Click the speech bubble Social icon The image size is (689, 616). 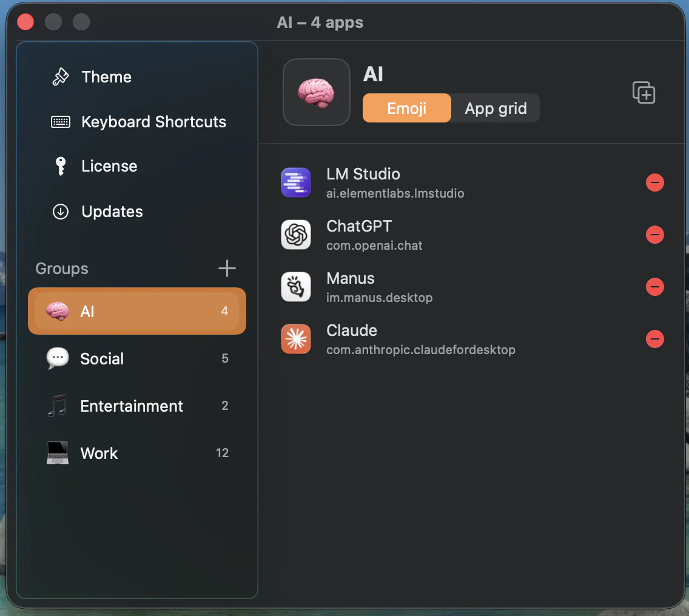58,358
